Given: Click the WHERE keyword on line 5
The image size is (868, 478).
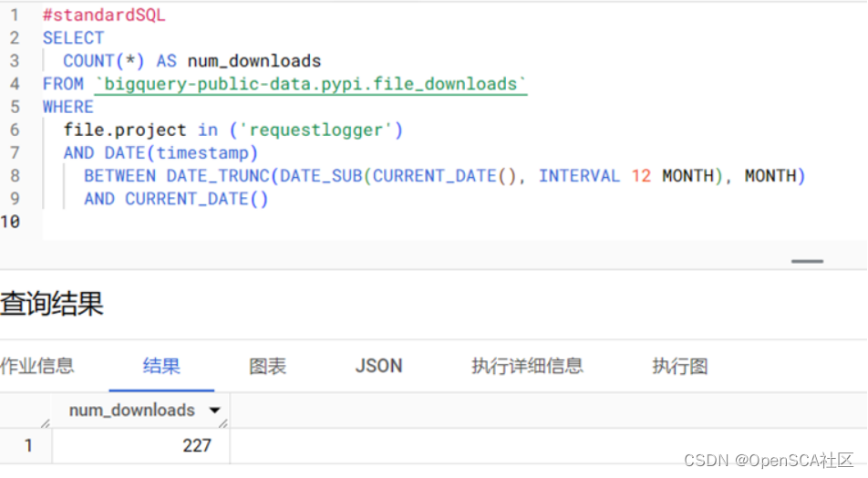Looking at the screenshot, I should (68, 107).
